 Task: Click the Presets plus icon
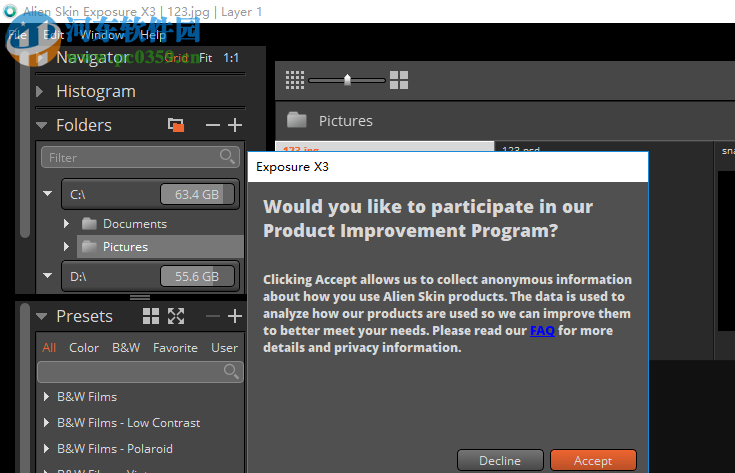235,316
